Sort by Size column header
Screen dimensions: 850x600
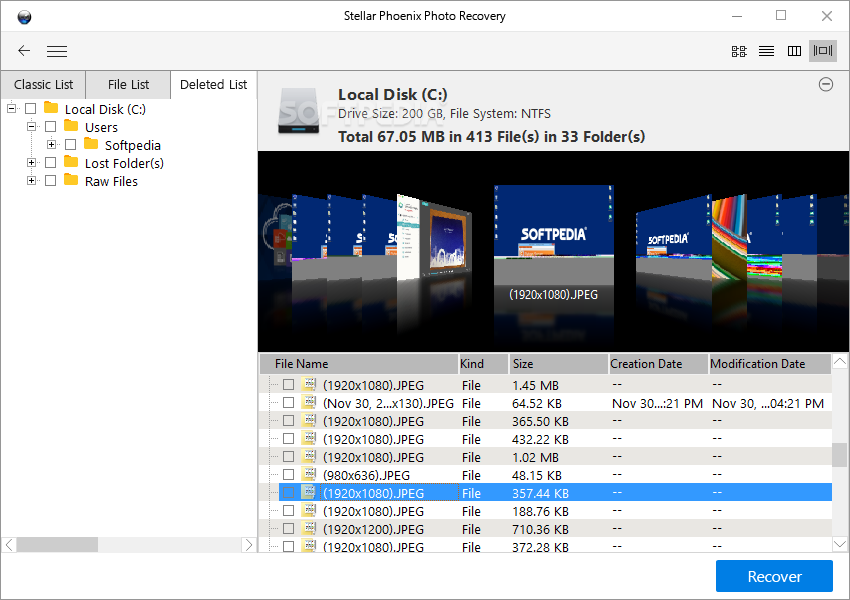tap(559, 364)
